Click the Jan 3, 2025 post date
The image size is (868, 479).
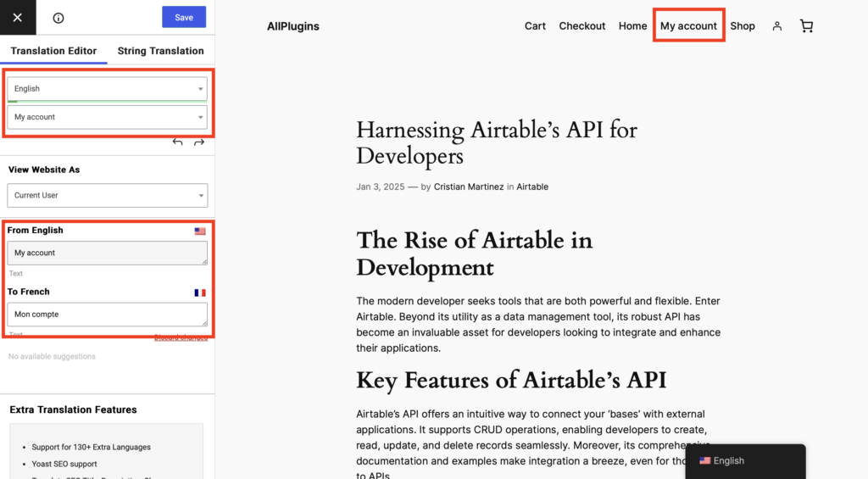(381, 187)
